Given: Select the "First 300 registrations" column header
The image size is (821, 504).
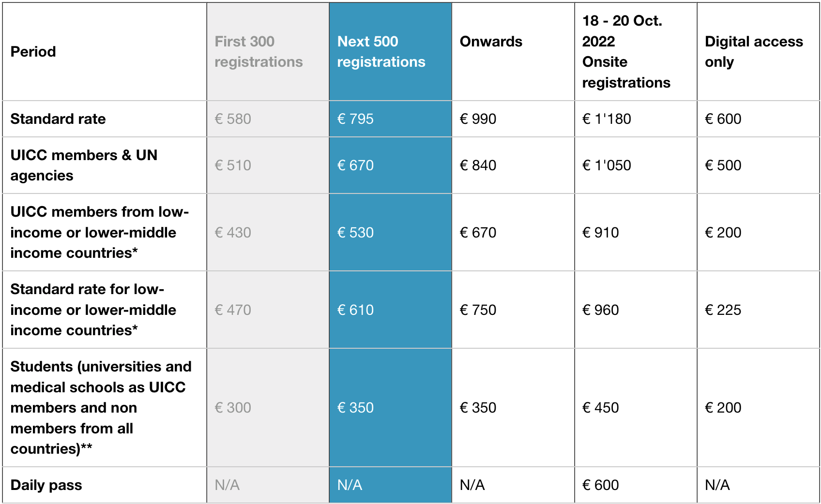Looking at the screenshot, I should (x=258, y=52).
